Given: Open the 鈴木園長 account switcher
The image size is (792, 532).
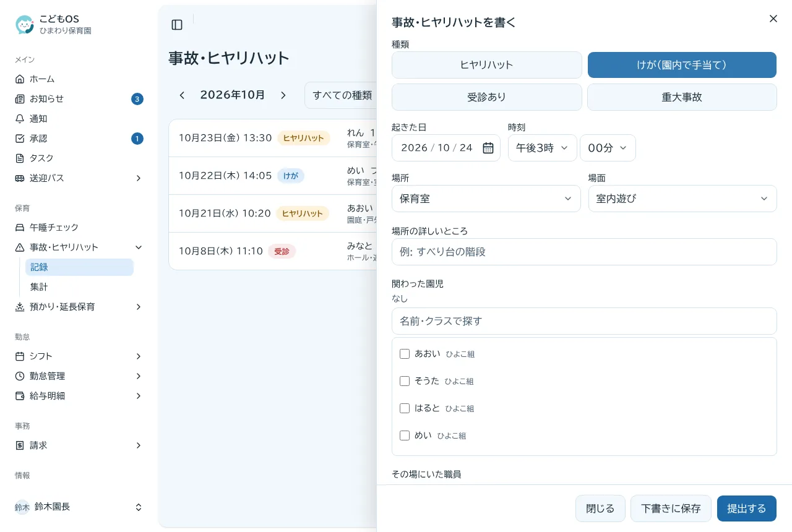Looking at the screenshot, I should point(79,507).
